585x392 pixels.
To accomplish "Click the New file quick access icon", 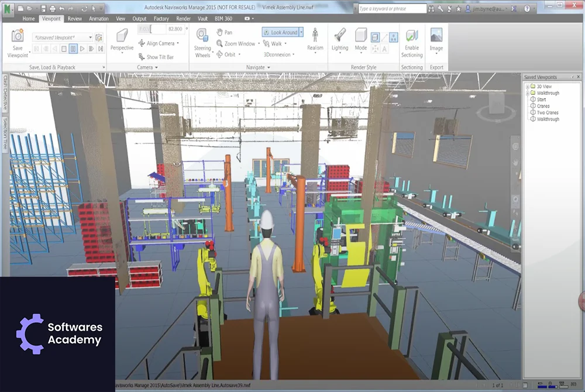I will 21,8.
